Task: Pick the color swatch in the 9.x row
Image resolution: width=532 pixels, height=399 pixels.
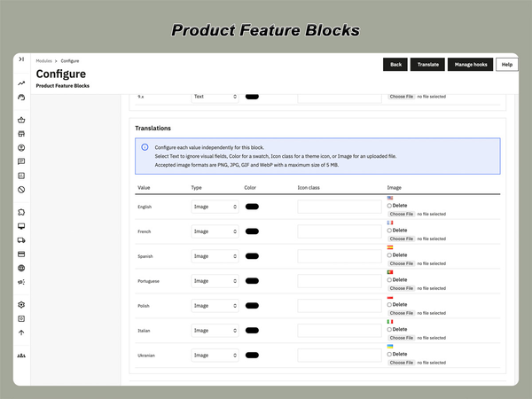Action: point(252,97)
